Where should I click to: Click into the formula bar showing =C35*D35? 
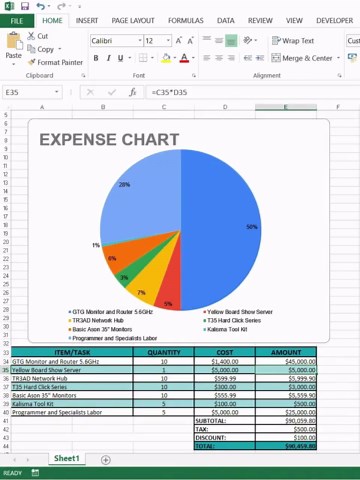[253, 92]
